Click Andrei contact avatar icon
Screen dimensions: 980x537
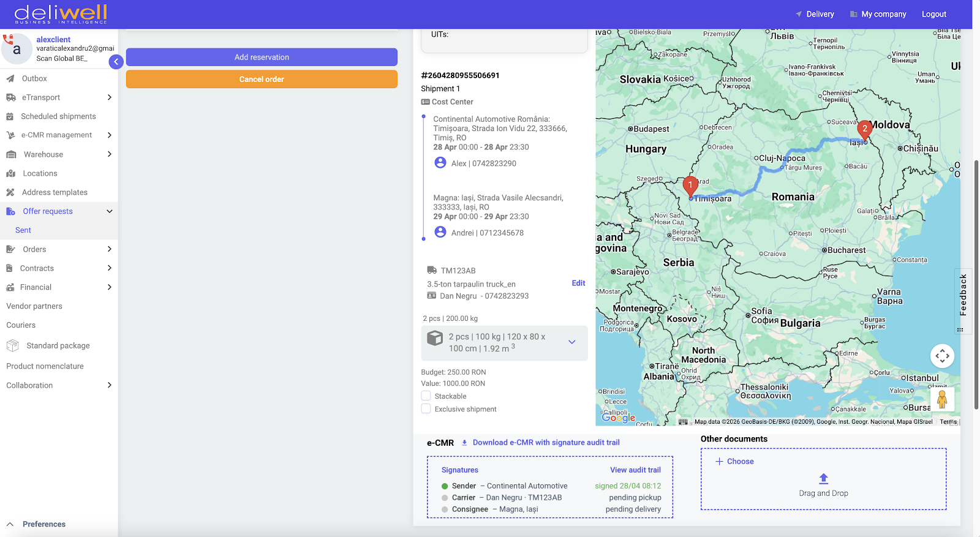(440, 232)
